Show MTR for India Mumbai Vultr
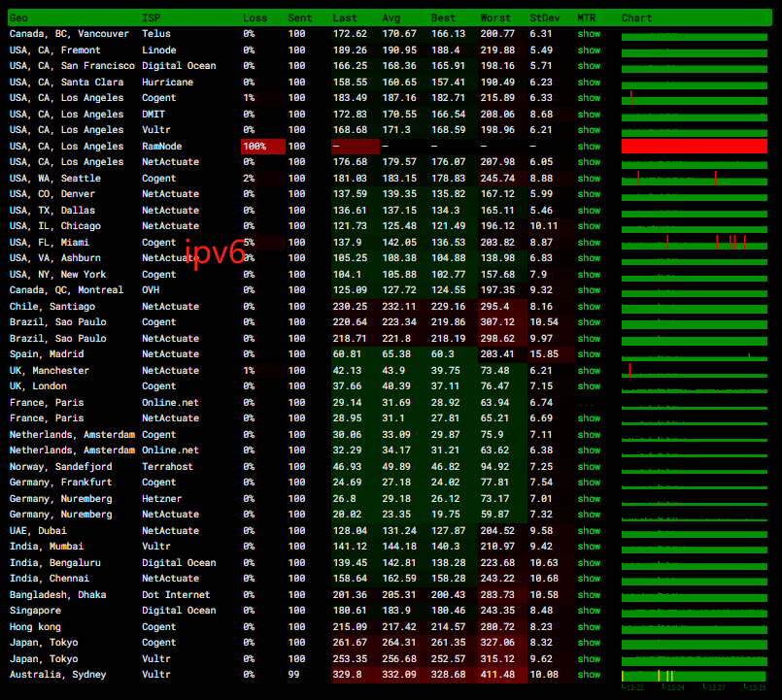 [x=589, y=547]
